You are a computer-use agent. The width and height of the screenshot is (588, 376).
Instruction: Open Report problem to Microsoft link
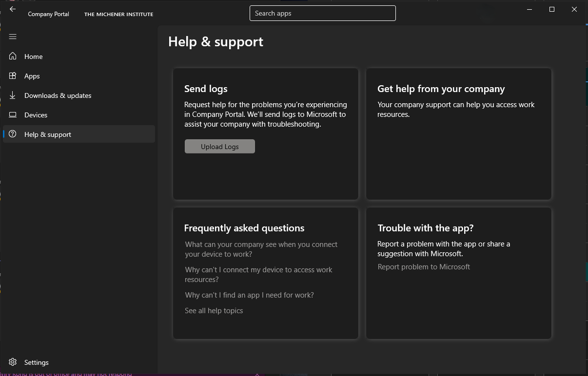[424, 267]
